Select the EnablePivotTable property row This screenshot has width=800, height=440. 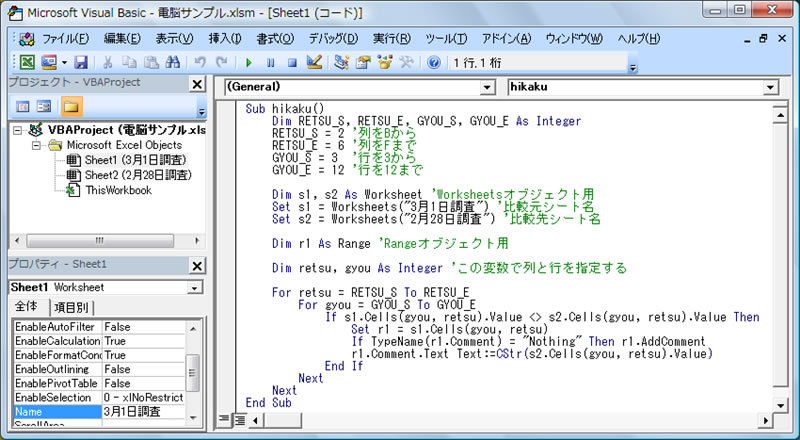(98, 383)
